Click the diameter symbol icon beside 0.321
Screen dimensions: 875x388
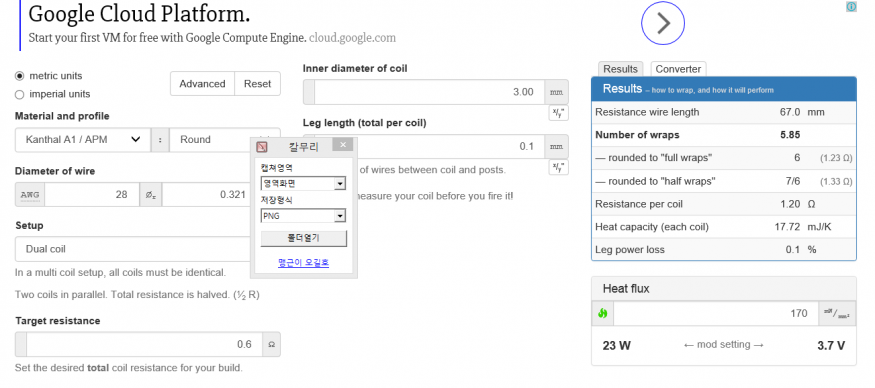click(x=151, y=194)
